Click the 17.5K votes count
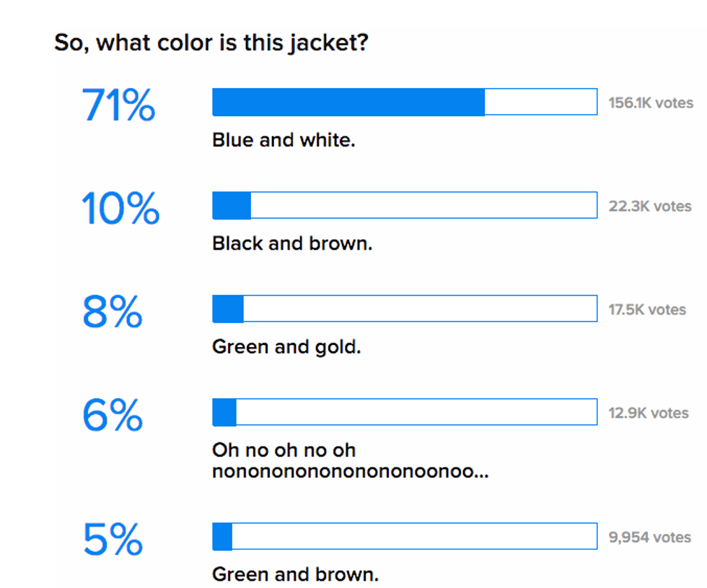This screenshot has height=588, width=707. 647,310
